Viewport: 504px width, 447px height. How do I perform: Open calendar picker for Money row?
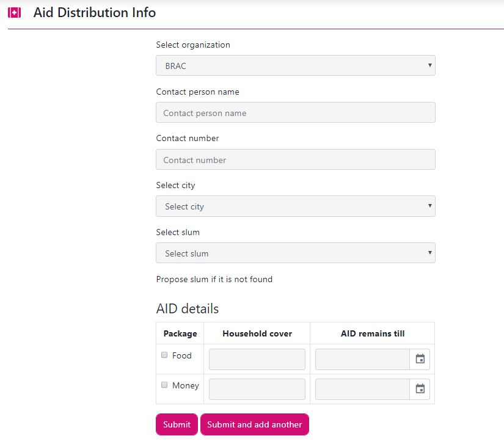(x=420, y=389)
